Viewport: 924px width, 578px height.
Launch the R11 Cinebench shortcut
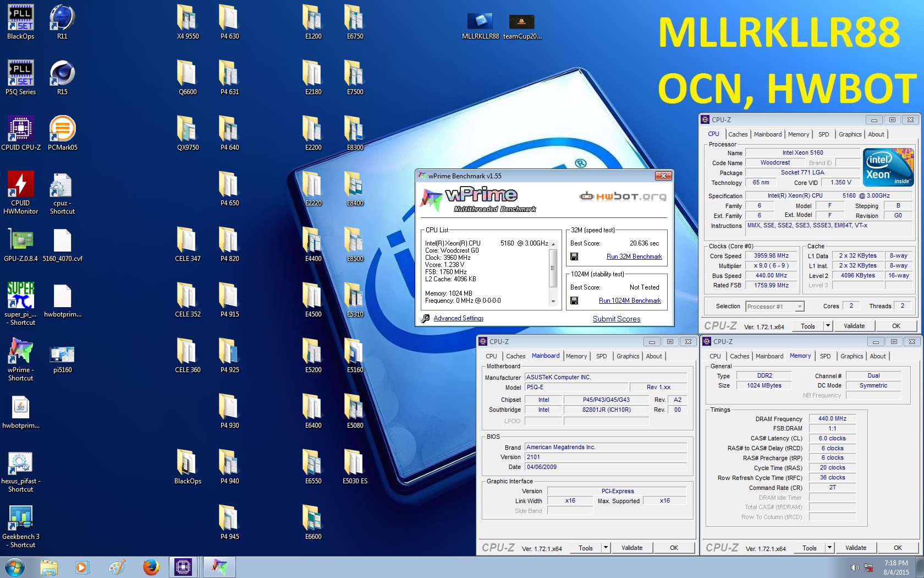pyautogui.click(x=62, y=18)
